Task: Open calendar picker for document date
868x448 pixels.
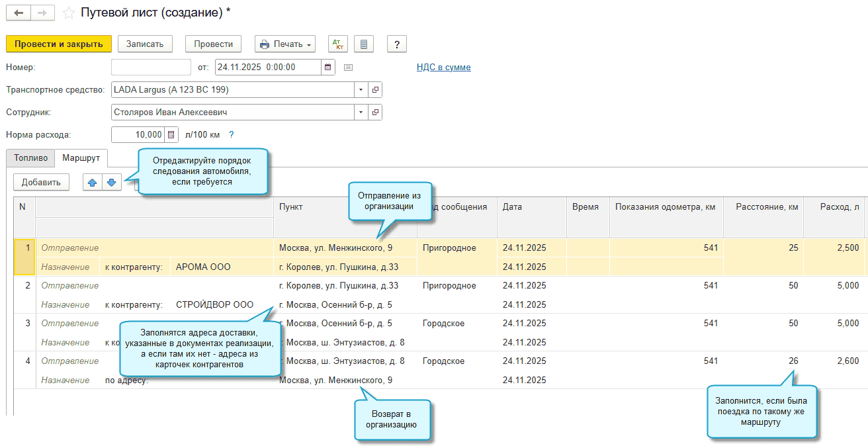Action: tap(327, 67)
